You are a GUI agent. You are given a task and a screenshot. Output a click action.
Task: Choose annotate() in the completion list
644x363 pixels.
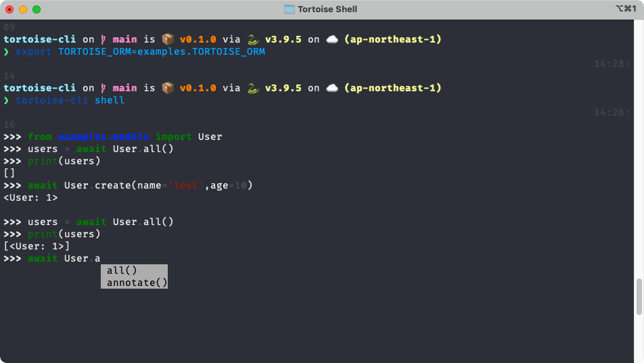coord(134,283)
